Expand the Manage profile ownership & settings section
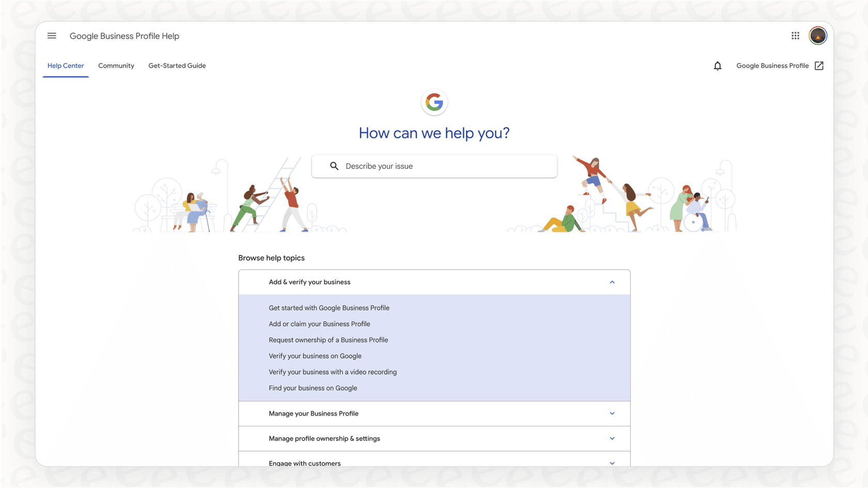 click(612, 438)
